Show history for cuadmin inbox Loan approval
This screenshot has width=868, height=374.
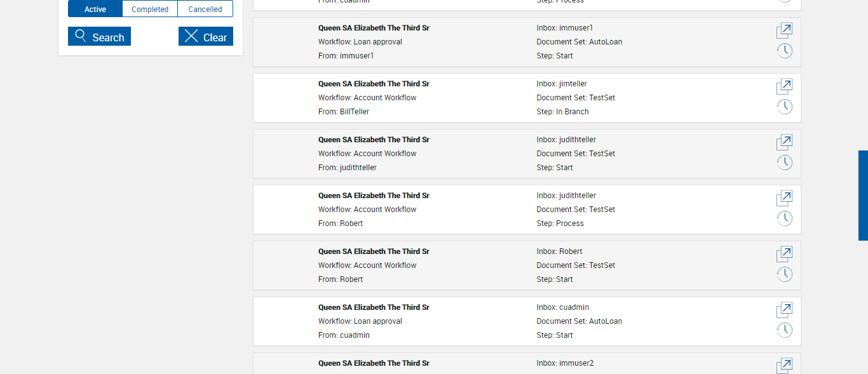[784, 331]
